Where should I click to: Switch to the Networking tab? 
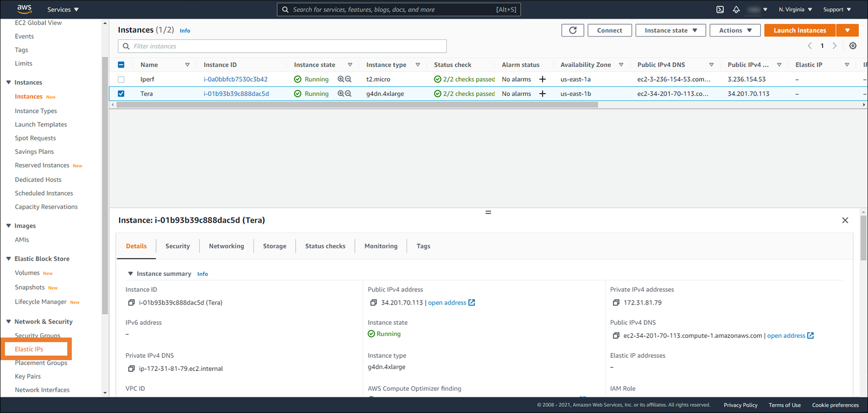(226, 246)
